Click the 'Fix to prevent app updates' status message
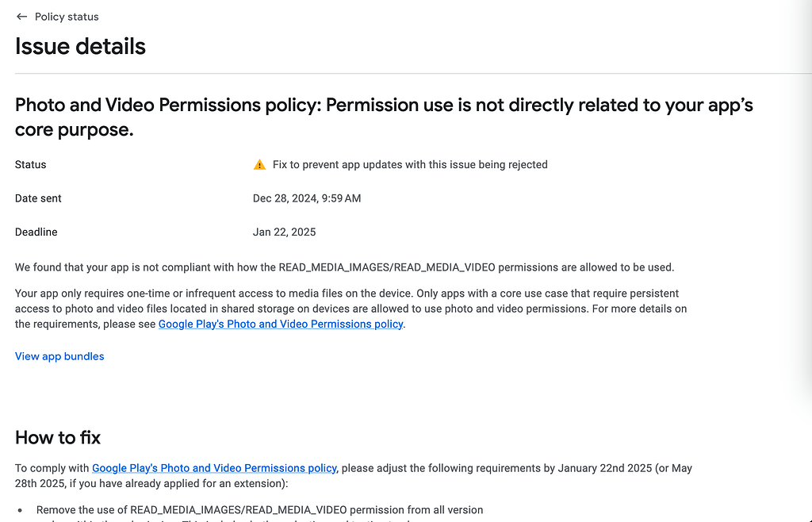Image resolution: width=812 pixels, height=522 pixels. [408, 164]
